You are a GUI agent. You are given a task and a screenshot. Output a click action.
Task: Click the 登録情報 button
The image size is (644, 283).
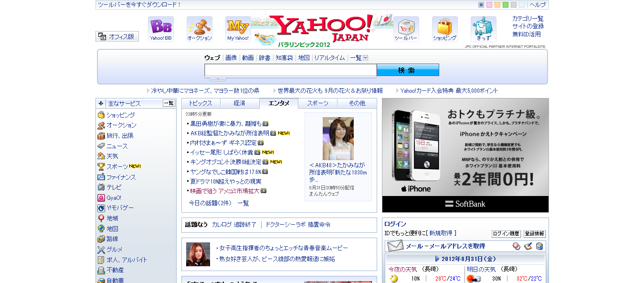point(534,234)
